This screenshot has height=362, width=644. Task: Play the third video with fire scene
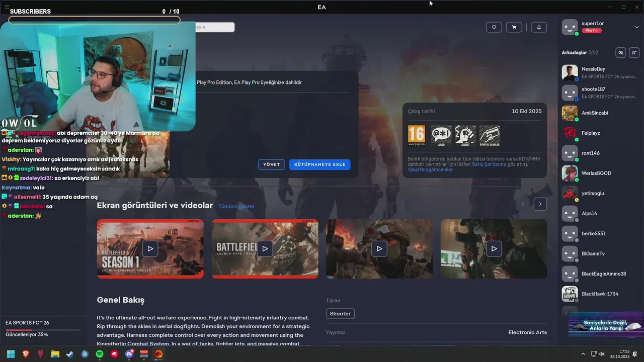(x=379, y=248)
